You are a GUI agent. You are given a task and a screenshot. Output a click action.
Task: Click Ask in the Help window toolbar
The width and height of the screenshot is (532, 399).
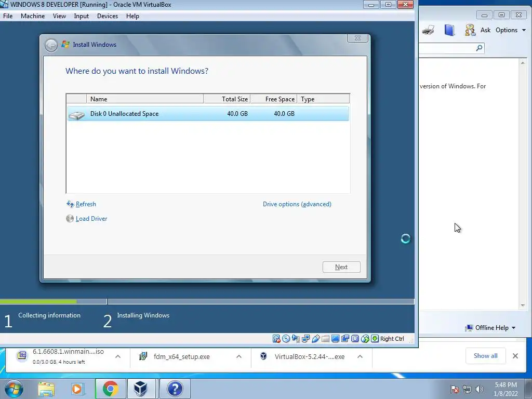coord(486,30)
